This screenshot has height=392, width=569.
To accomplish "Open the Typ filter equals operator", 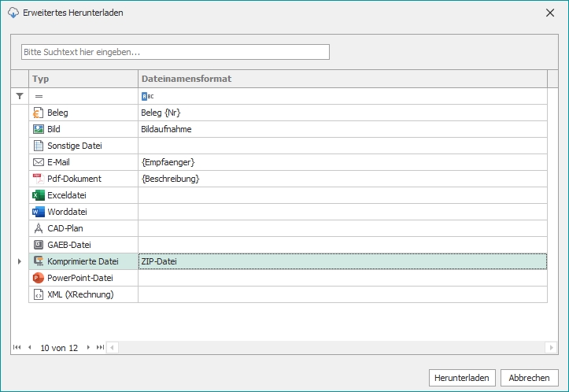I will point(39,96).
